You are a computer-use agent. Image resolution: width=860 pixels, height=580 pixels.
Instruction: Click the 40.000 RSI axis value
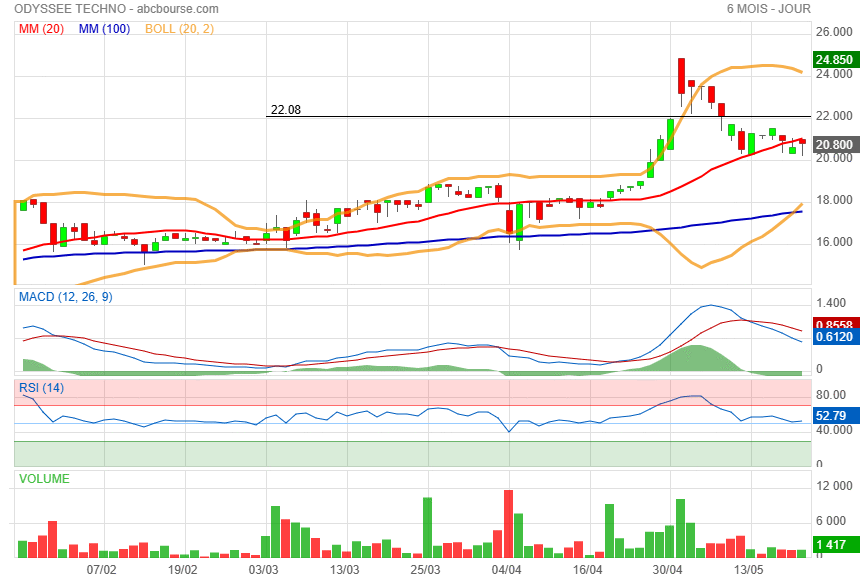coord(834,430)
